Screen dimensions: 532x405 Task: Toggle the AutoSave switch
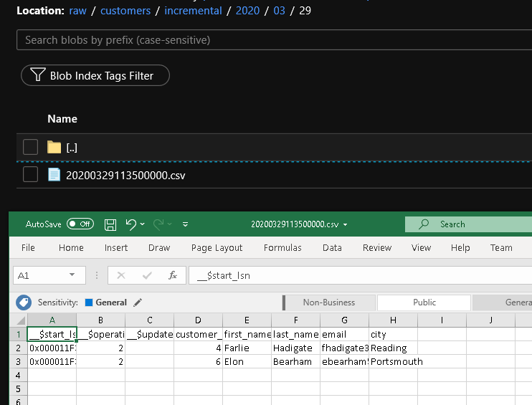[x=80, y=224]
